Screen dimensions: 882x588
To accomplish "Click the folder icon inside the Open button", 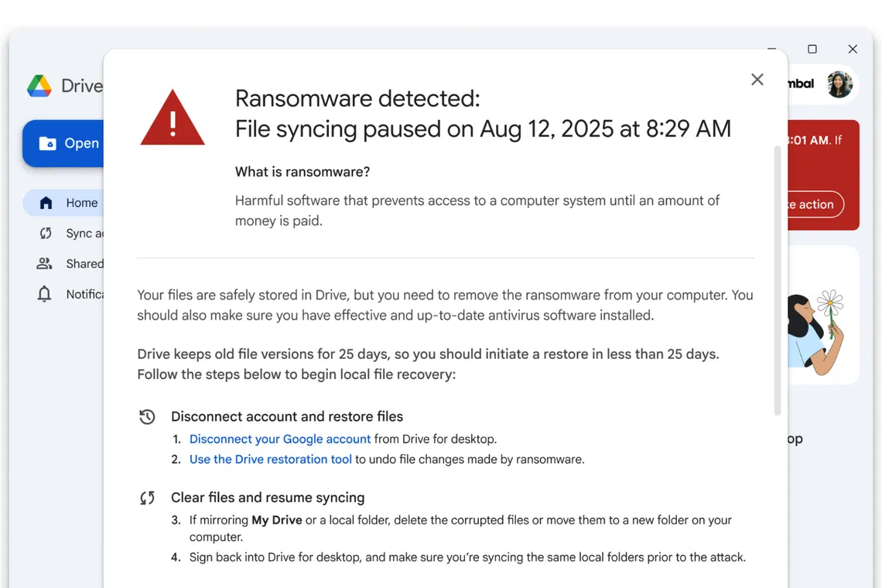I will [x=48, y=143].
